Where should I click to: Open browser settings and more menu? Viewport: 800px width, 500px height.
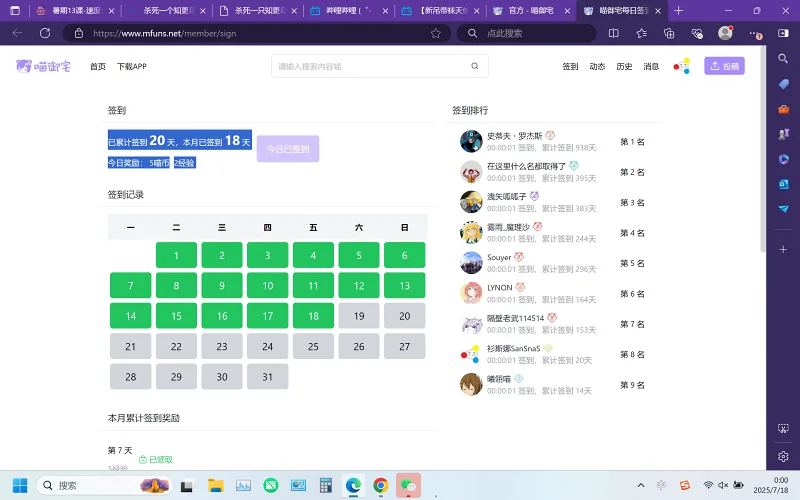click(x=754, y=33)
